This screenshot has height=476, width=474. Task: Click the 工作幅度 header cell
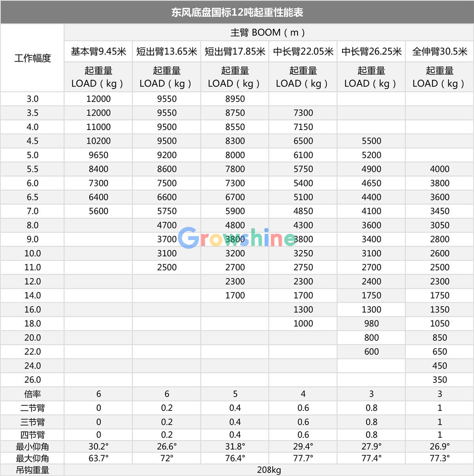32,58
